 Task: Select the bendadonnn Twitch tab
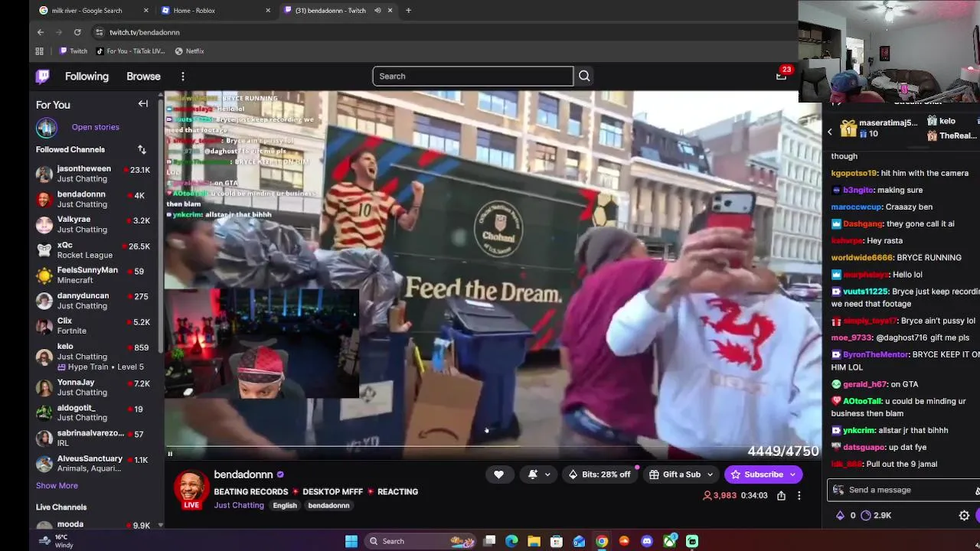pyautogui.click(x=338, y=10)
